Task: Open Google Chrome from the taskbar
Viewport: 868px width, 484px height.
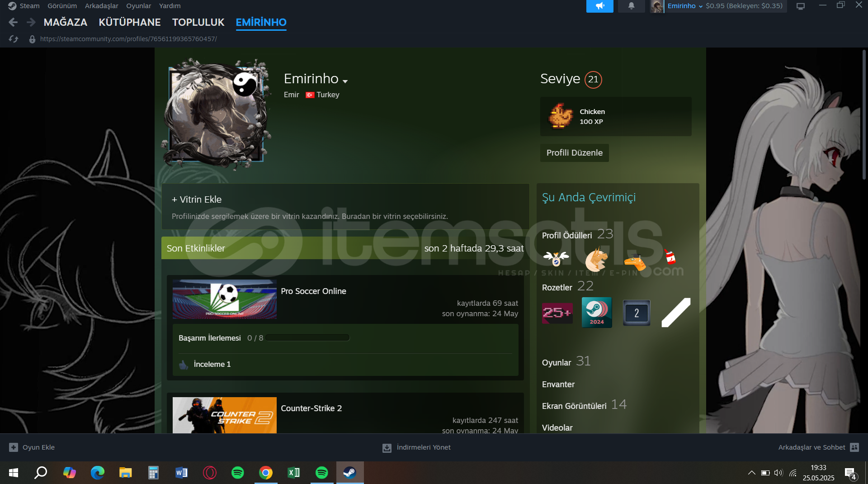Action: click(x=266, y=473)
